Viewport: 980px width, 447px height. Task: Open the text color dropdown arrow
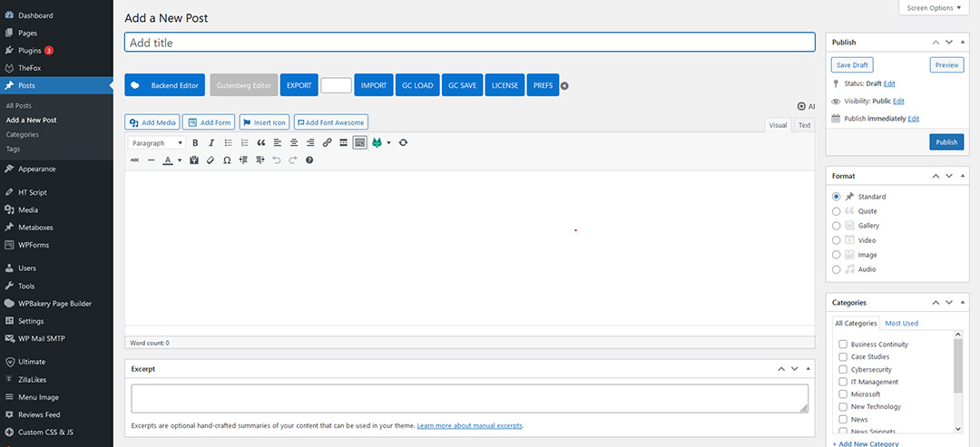tap(180, 160)
